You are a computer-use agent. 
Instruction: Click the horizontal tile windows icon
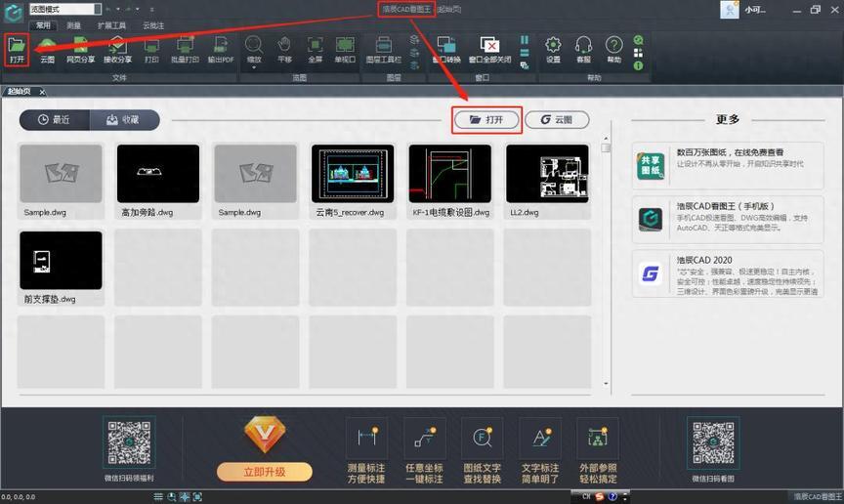point(525,53)
